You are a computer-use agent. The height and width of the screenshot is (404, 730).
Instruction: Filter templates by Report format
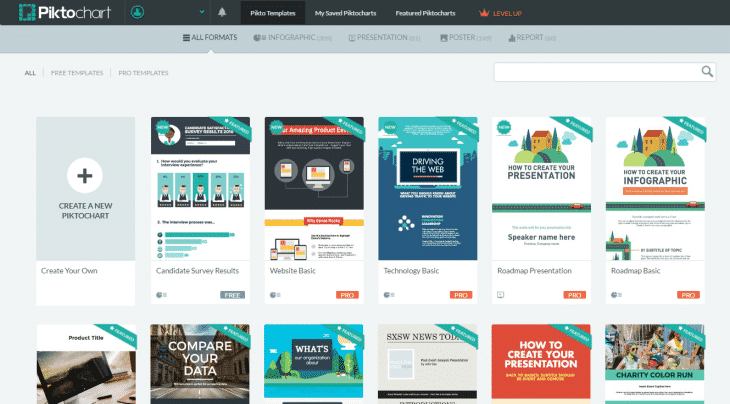click(x=531, y=38)
